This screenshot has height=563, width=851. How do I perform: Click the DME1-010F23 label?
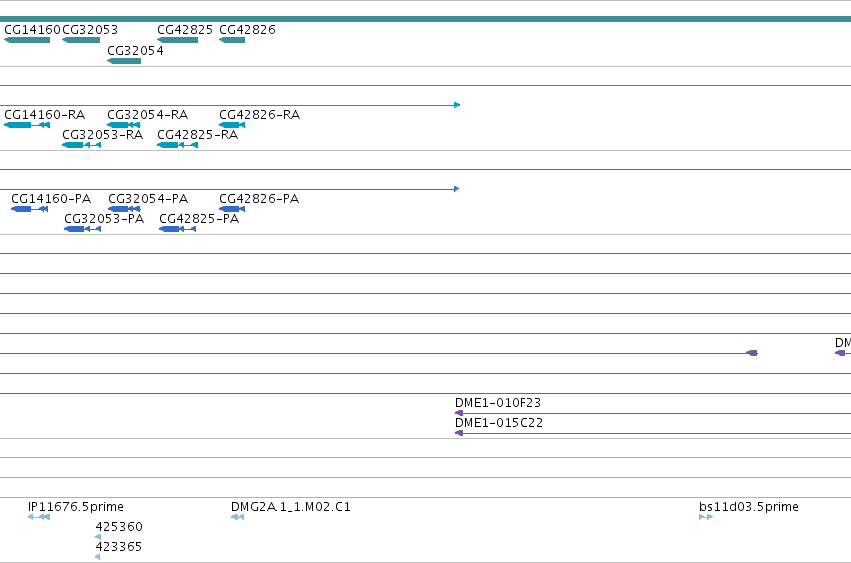498,403
